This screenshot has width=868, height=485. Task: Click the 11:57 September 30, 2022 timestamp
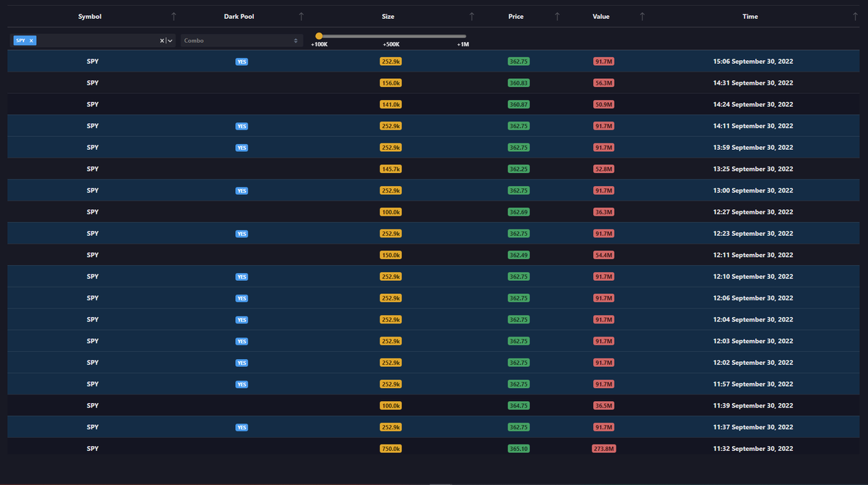(753, 384)
